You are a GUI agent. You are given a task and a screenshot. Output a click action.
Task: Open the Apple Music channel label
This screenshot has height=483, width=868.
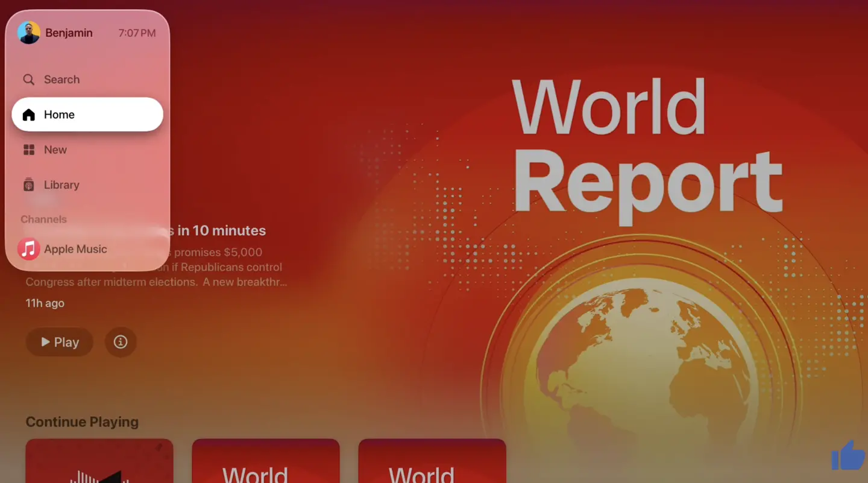75,249
